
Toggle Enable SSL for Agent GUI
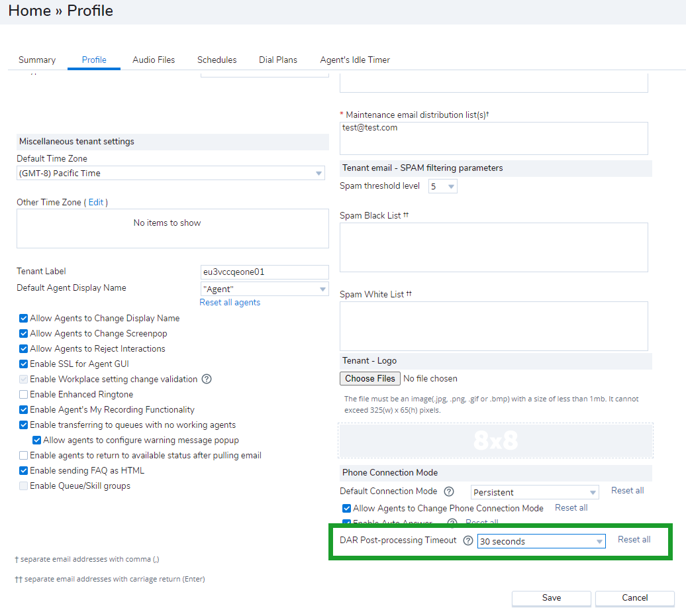coord(24,364)
